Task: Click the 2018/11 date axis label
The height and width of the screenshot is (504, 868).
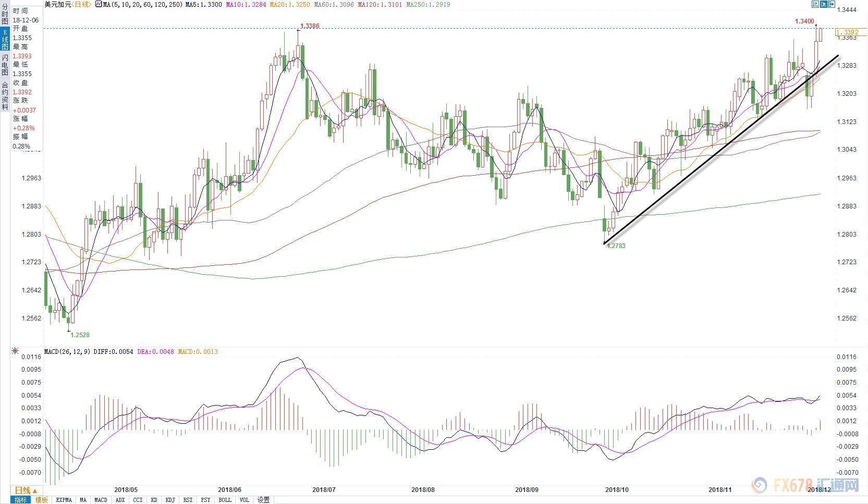Action: [720, 490]
